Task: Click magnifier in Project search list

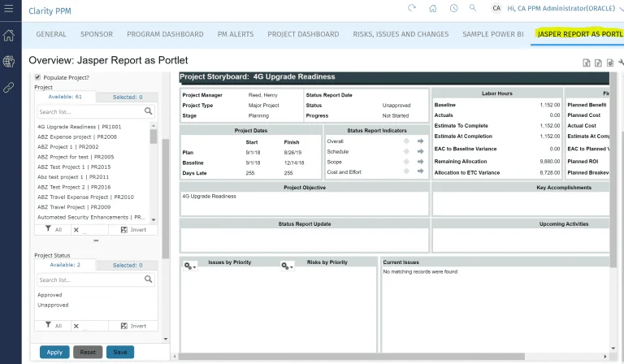Action: 148,111
